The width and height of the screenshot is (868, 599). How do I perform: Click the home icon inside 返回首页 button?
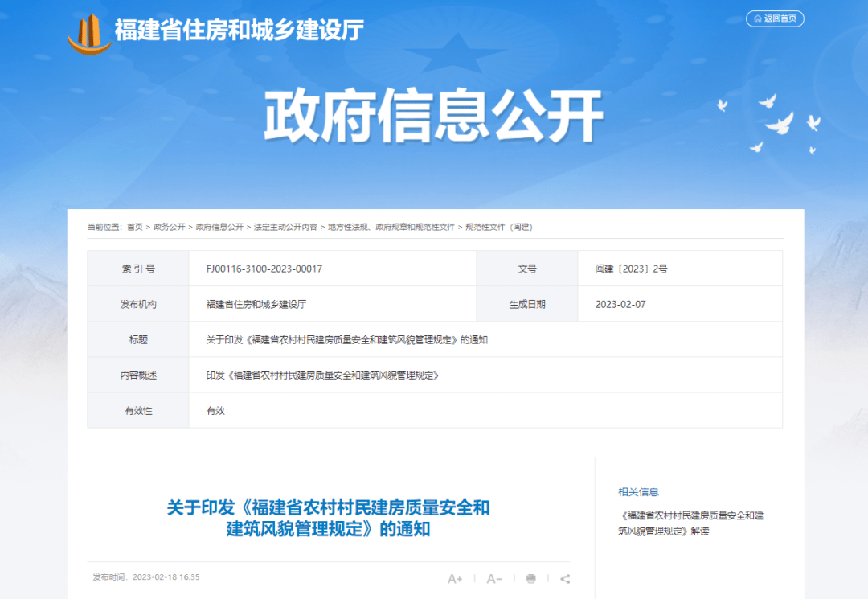pyautogui.click(x=756, y=18)
